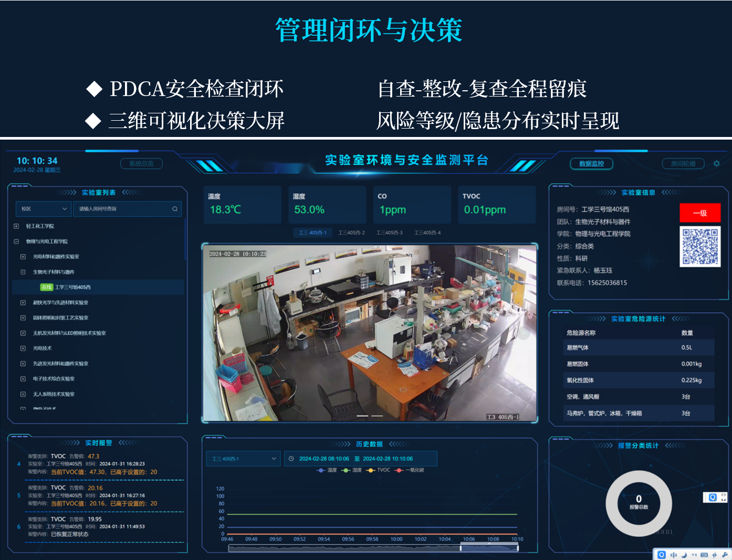Toggle 温度 series in chart legend
This screenshot has height=560, width=732.
click(327, 470)
